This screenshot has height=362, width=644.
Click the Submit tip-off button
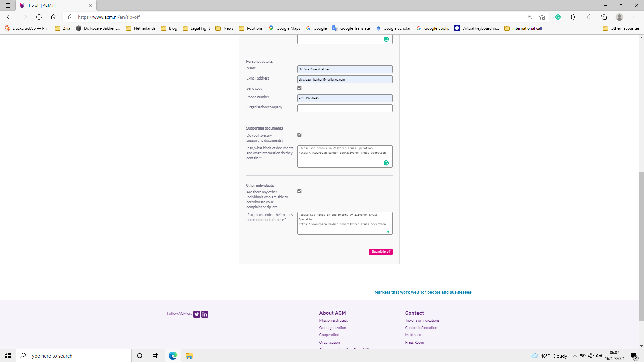click(381, 251)
